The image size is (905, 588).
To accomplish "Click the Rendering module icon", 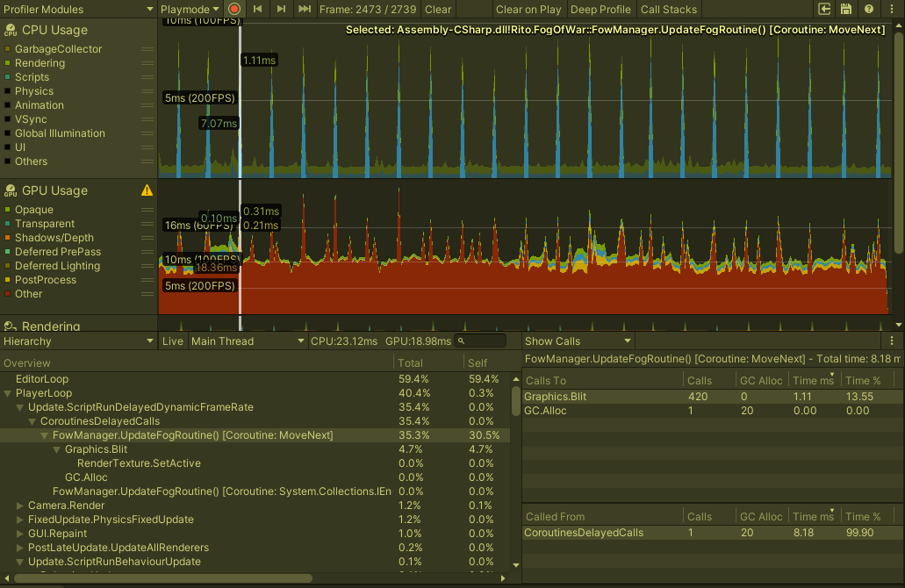I will pyautogui.click(x=11, y=326).
